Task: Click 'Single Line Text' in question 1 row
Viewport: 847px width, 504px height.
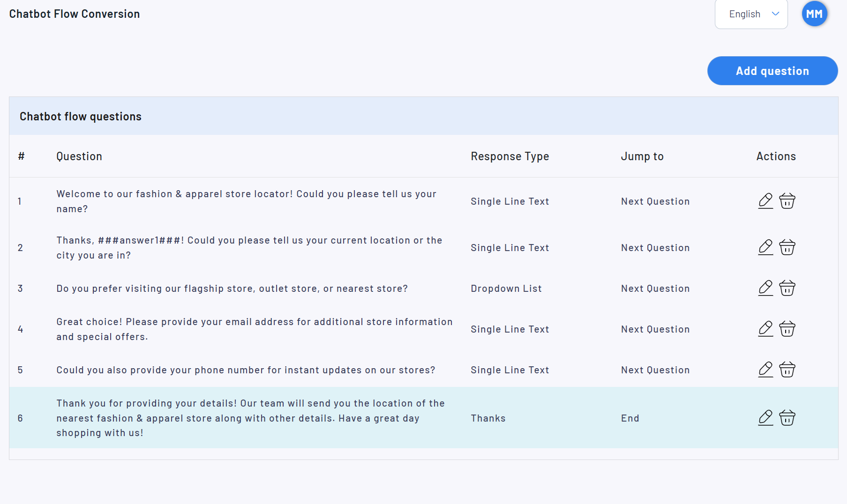Action: 510,201
